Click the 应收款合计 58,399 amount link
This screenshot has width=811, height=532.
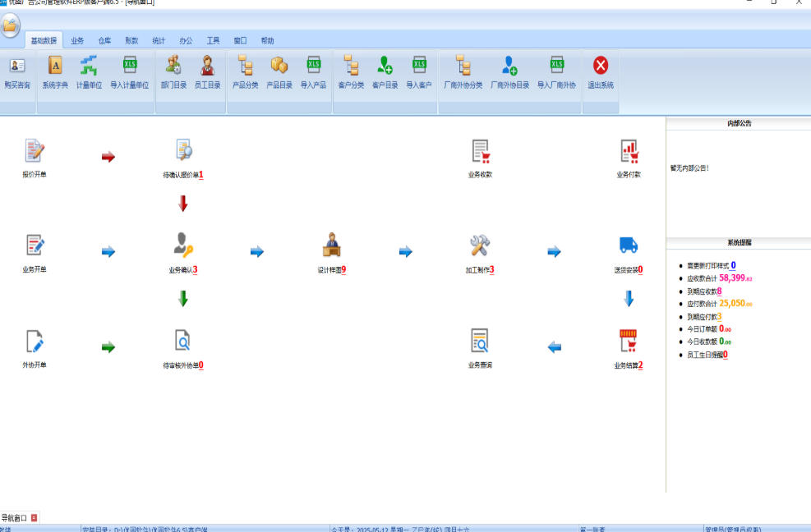735,278
